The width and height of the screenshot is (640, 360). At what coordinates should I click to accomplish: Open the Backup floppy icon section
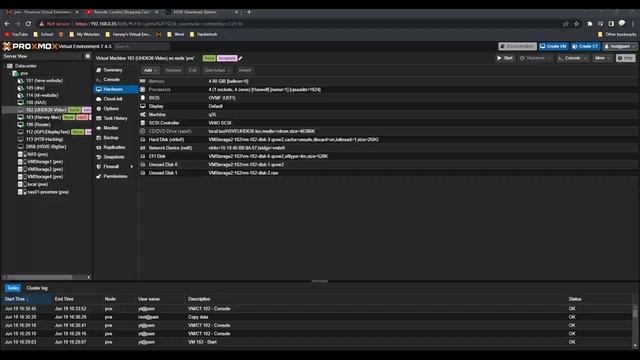click(99, 138)
